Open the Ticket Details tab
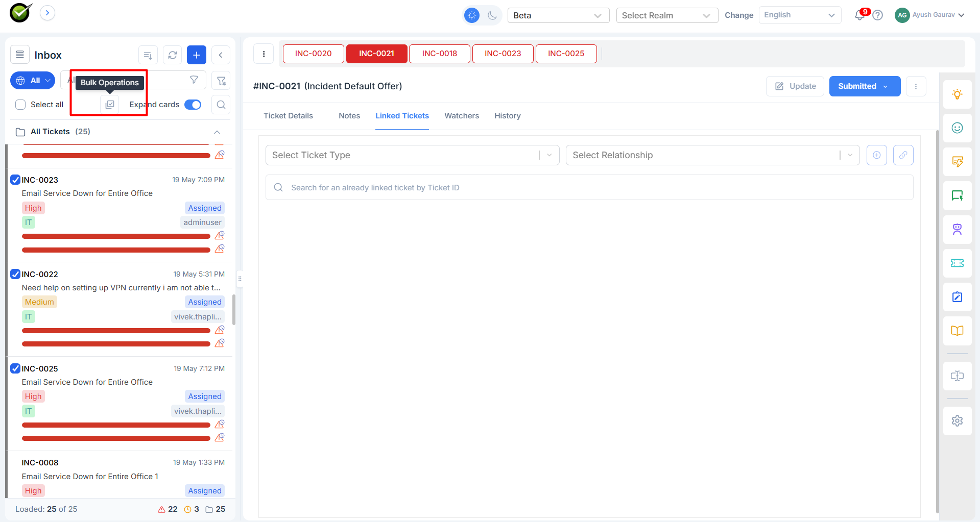 (x=288, y=116)
